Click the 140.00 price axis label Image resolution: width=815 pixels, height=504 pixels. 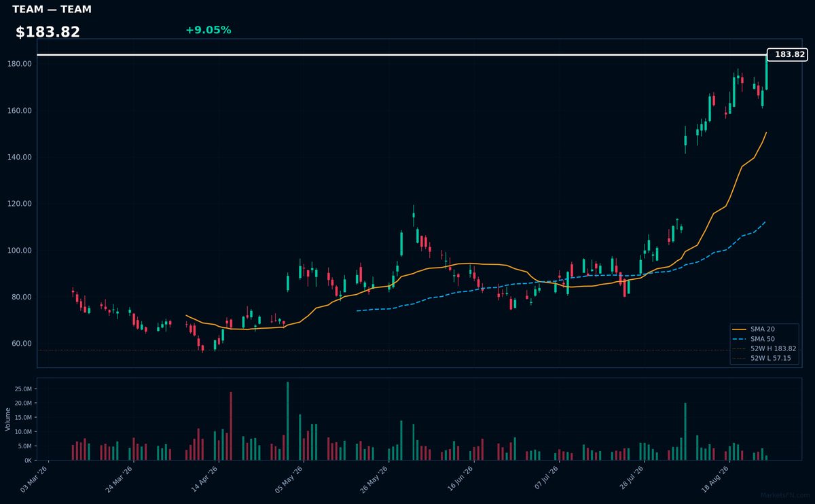[x=20, y=157]
